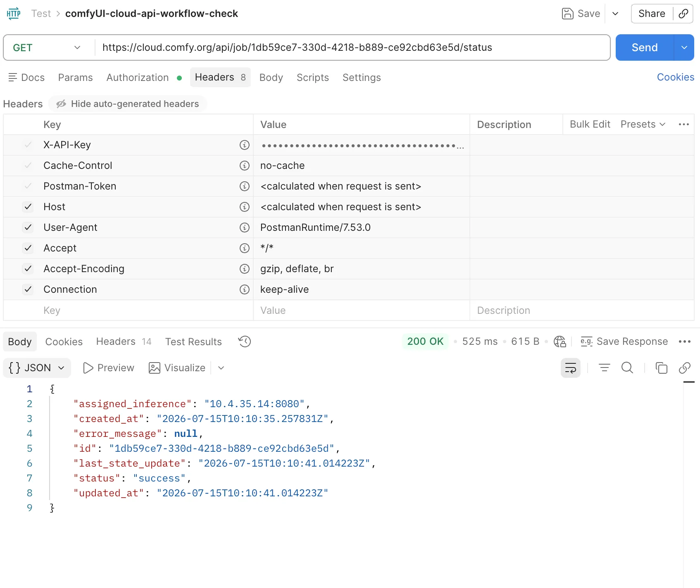Uncheck the Host header
The height and width of the screenshot is (588, 700).
pos(28,207)
